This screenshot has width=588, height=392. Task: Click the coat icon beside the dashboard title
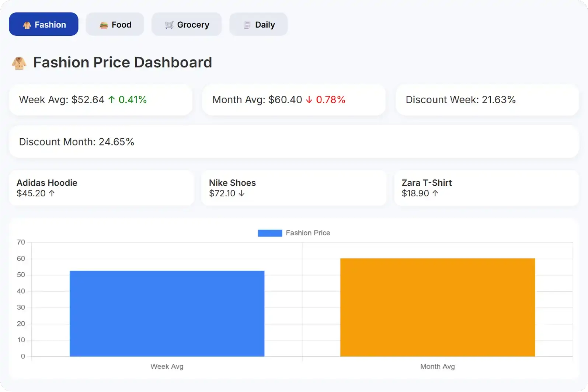pos(19,63)
